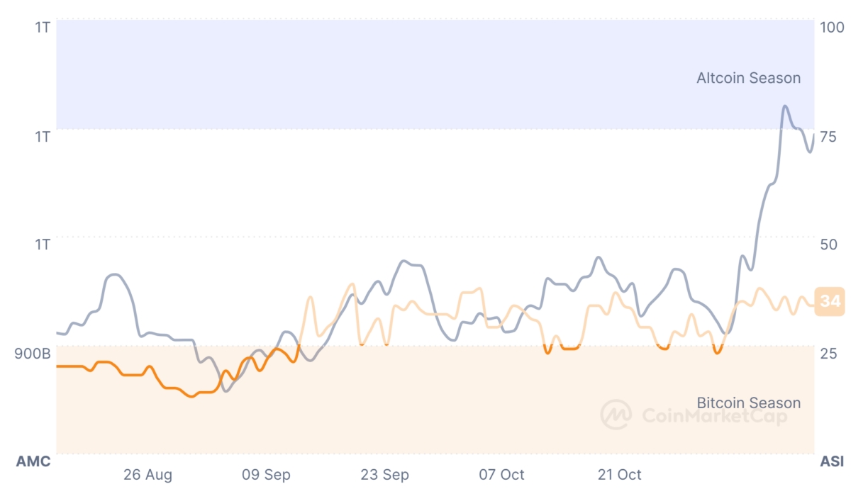Click the 100 value on right axis
This screenshot has height=489, width=868.
[832, 28]
